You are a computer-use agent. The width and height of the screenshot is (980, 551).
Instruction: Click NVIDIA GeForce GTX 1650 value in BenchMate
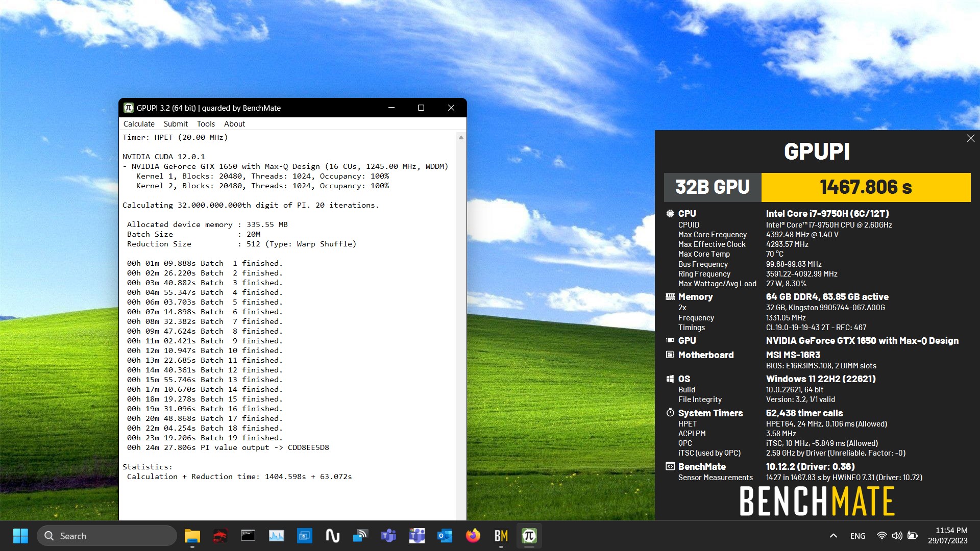click(862, 340)
